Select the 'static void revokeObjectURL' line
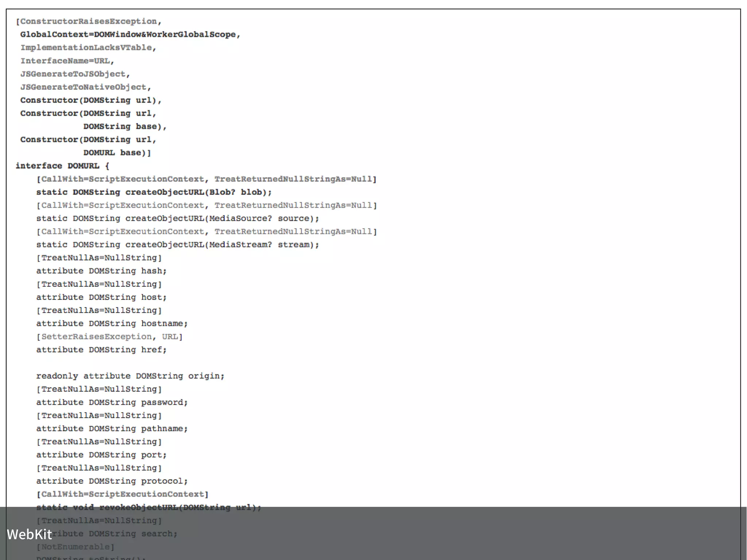 149,507
